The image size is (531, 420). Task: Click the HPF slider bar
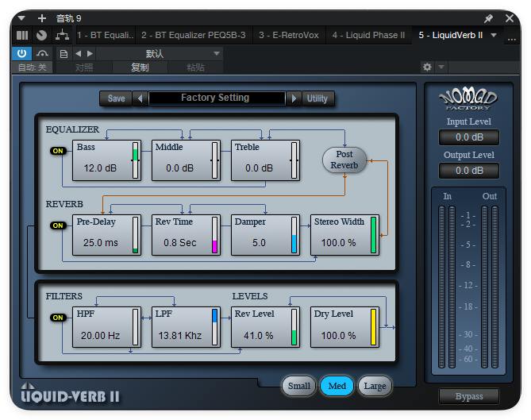(136, 327)
